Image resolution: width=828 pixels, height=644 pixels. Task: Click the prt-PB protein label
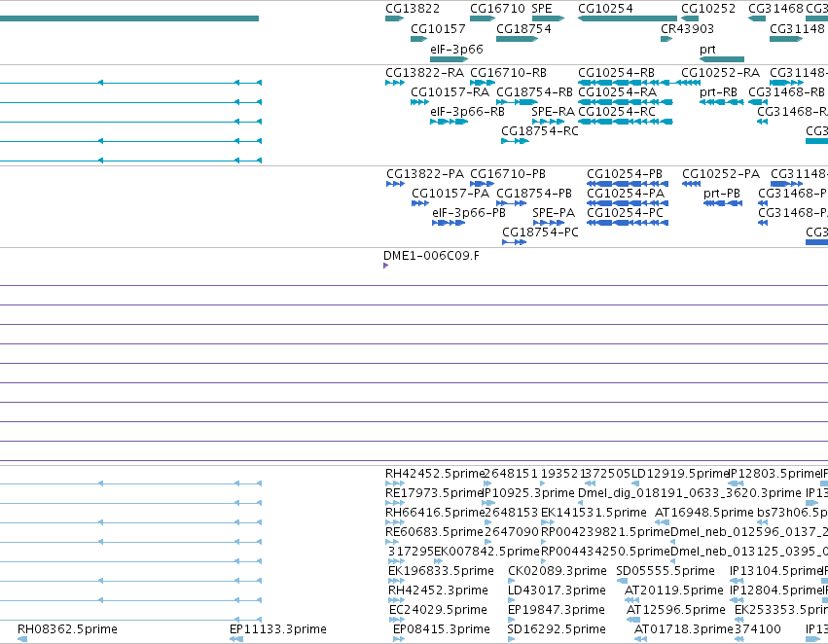point(722,194)
